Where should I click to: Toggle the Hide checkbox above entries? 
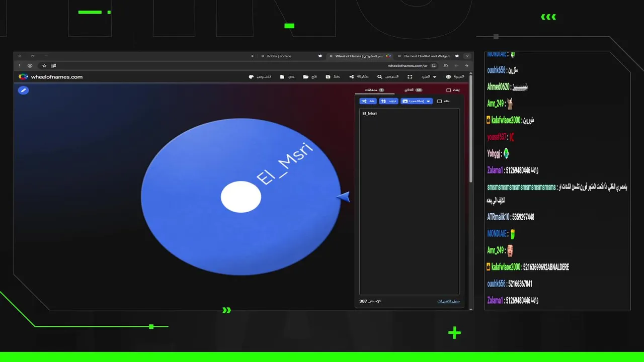(x=448, y=90)
